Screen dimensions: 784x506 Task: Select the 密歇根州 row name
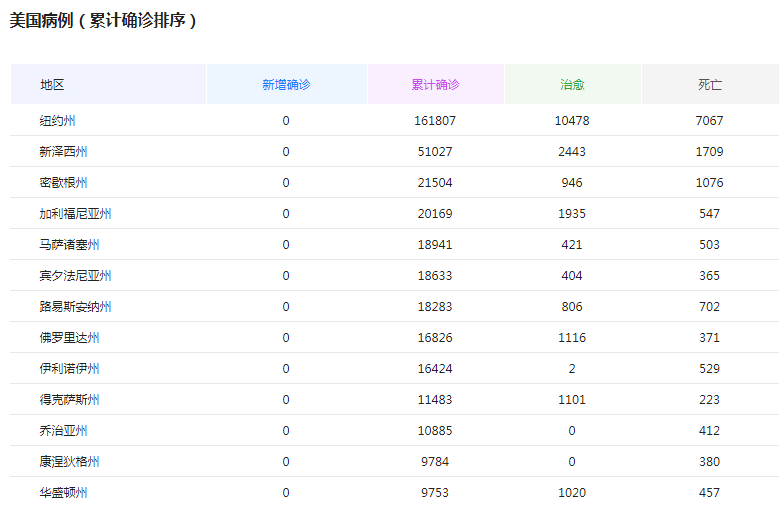click(x=64, y=182)
